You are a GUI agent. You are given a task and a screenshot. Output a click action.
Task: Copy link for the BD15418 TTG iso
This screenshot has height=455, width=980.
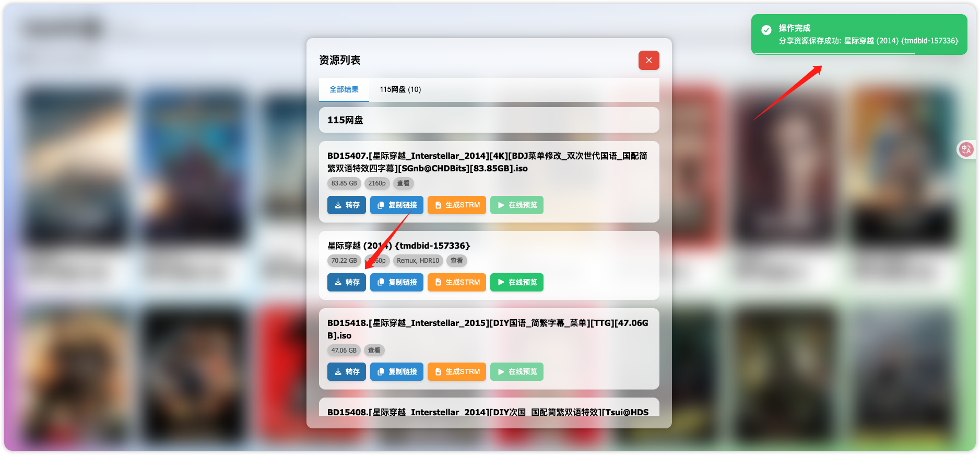point(397,372)
